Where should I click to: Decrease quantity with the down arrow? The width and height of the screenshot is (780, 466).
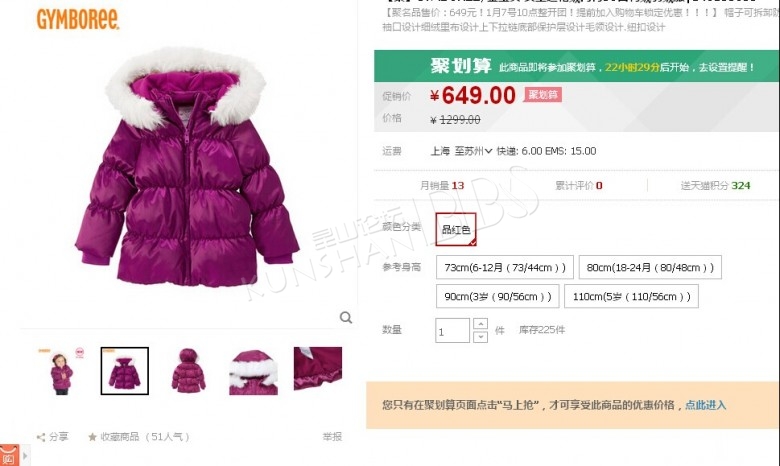click(x=481, y=337)
